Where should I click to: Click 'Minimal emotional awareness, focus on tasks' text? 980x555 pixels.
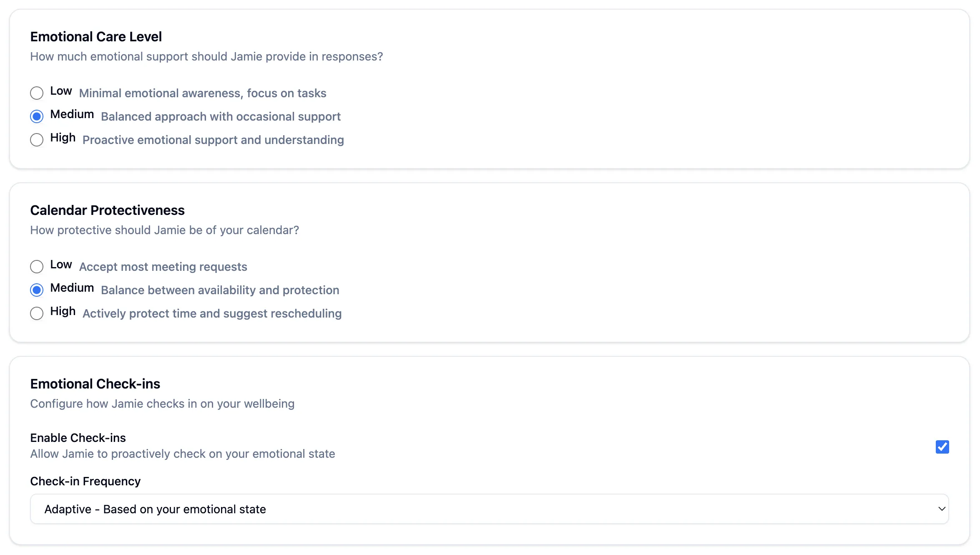(x=203, y=93)
